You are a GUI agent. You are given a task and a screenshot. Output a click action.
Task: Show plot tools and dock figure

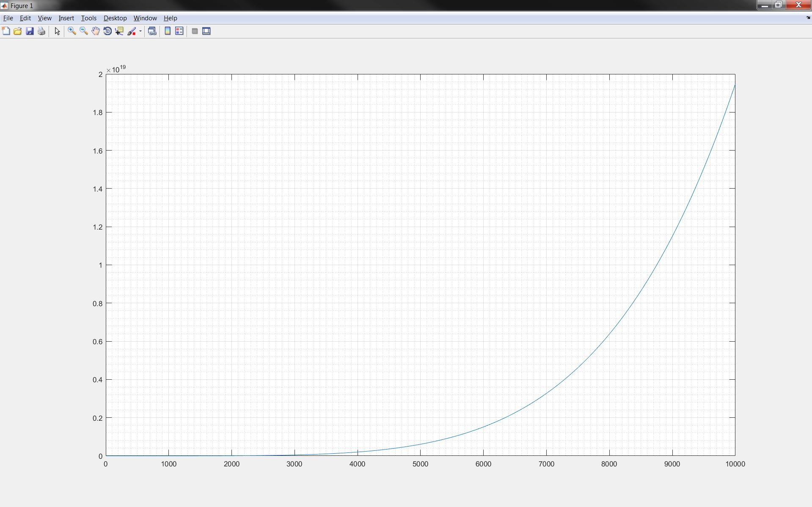pos(206,31)
